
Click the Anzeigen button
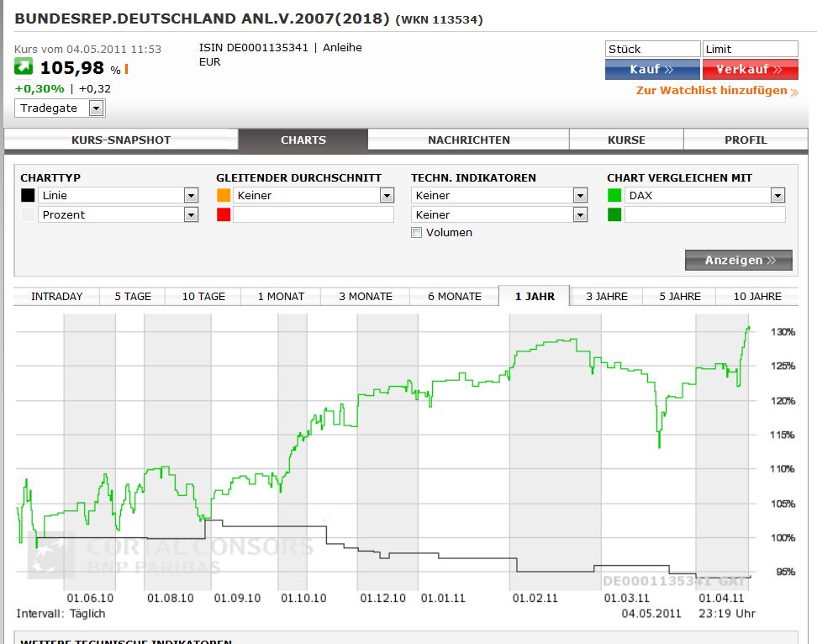coord(739,261)
